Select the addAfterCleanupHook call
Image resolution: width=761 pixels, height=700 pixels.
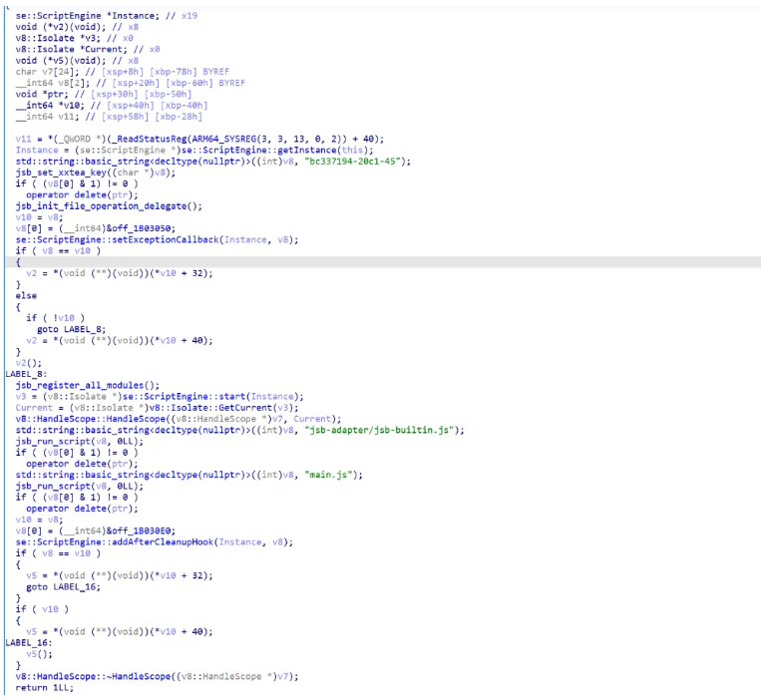point(155,542)
